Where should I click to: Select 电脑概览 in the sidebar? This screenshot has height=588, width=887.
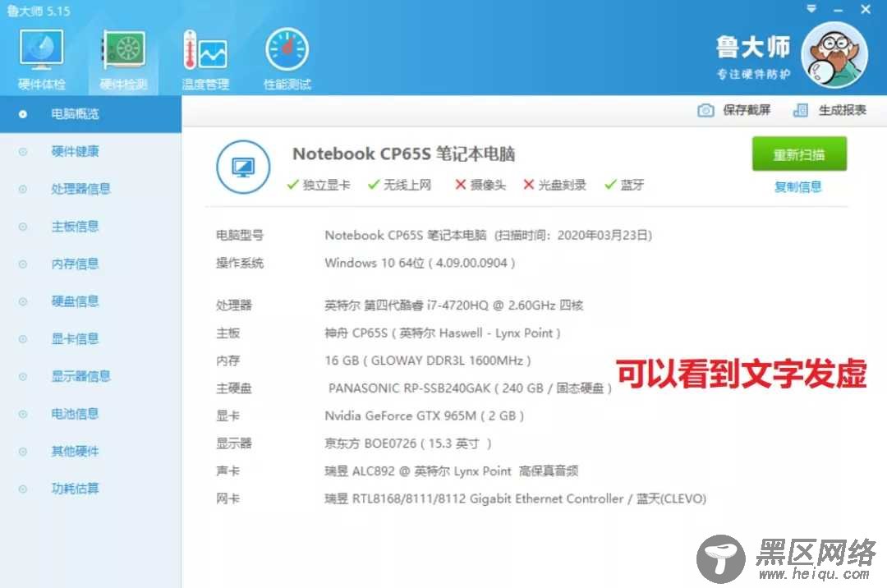(x=90, y=114)
